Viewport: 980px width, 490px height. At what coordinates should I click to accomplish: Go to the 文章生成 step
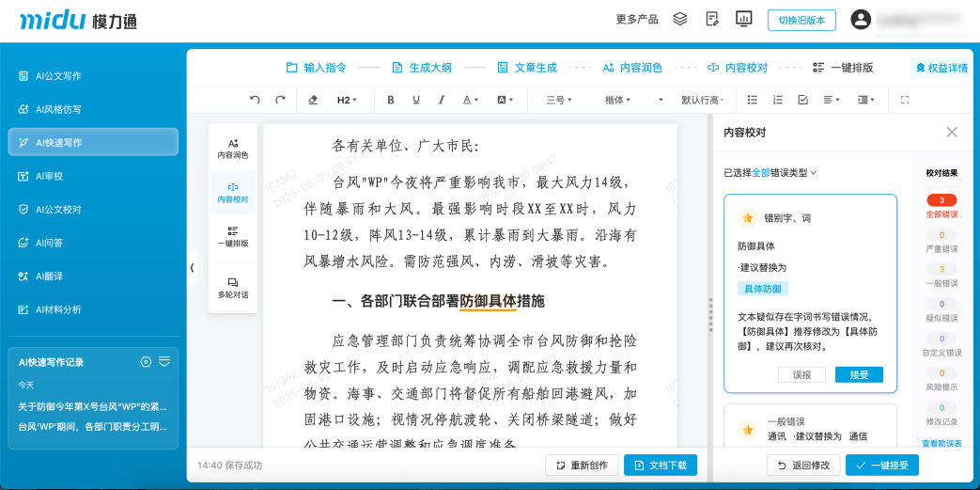point(527,68)
